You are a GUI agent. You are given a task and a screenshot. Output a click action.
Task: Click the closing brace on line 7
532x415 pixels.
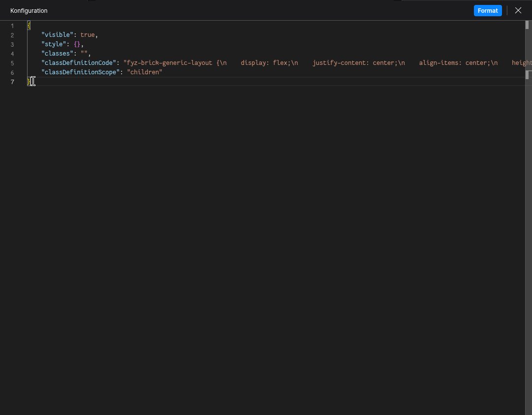(x=28, y=82)
